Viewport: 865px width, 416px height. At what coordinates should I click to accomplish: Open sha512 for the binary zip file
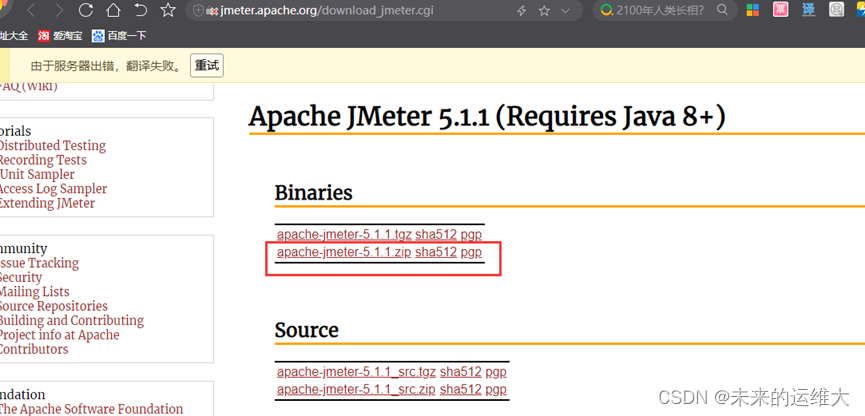click(436, 252)
